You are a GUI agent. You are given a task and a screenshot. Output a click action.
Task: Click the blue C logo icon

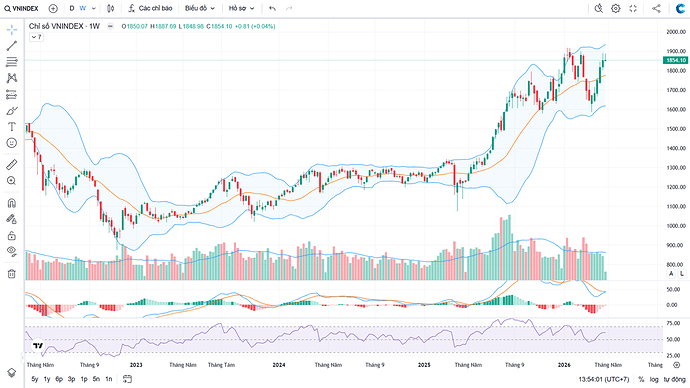pyautogui.click(x=680, y=8)
